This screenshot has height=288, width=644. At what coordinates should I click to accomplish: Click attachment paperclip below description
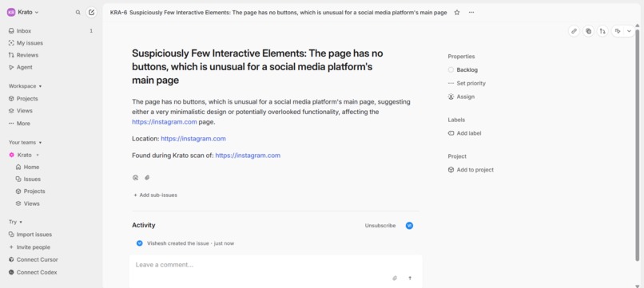[x=147, y=178]
